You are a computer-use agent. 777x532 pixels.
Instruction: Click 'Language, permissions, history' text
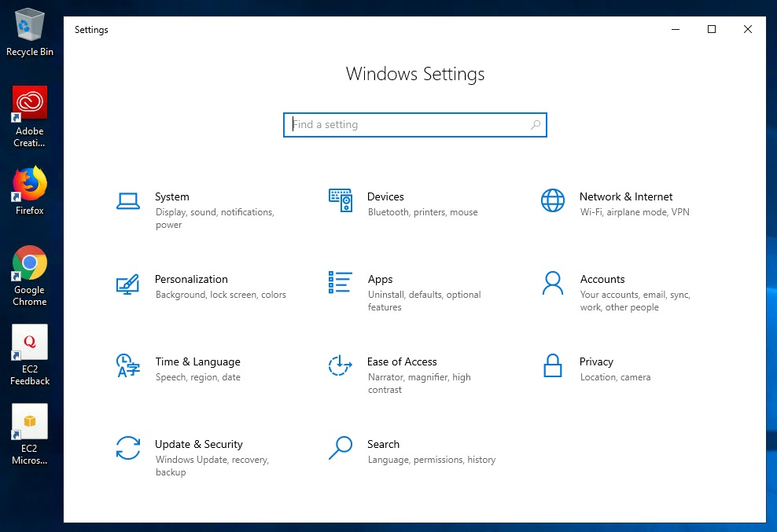[x=432, y=460]
